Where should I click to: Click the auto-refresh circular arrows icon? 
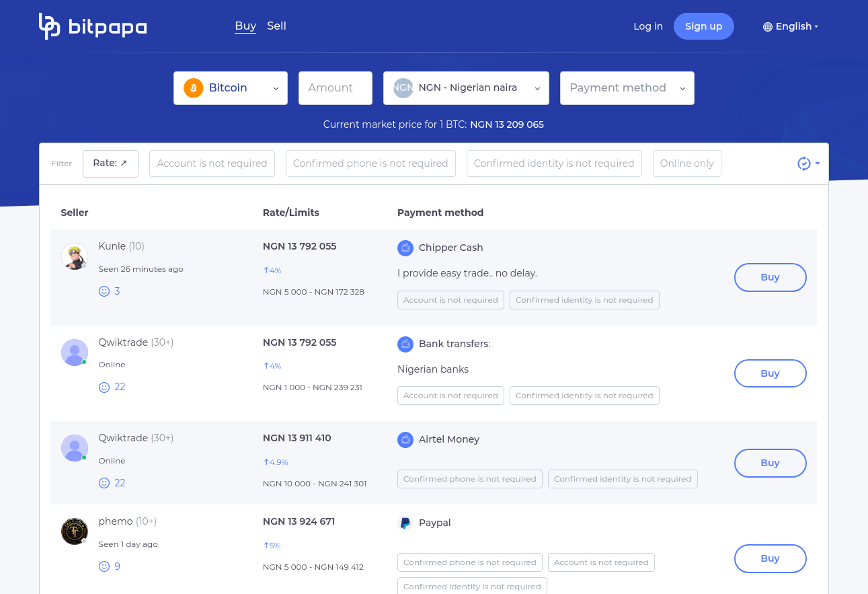click(x=803, y=163)
